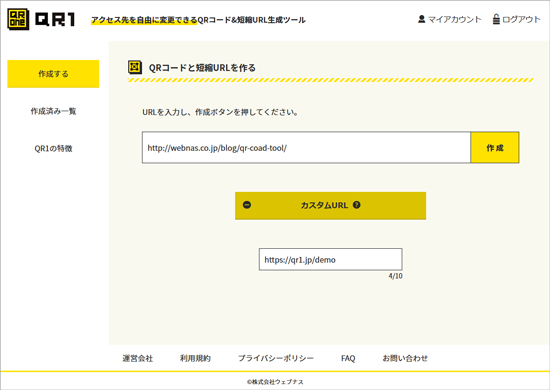Click the QR1 wordmark in header
The height and width of the screenshot is (390, 550).
click(55, 20)
